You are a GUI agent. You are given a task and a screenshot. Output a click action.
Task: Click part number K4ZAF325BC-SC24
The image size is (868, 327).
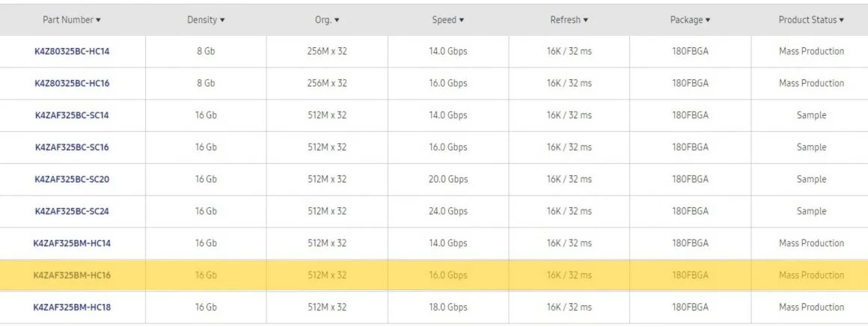click(x=72, y=211)
